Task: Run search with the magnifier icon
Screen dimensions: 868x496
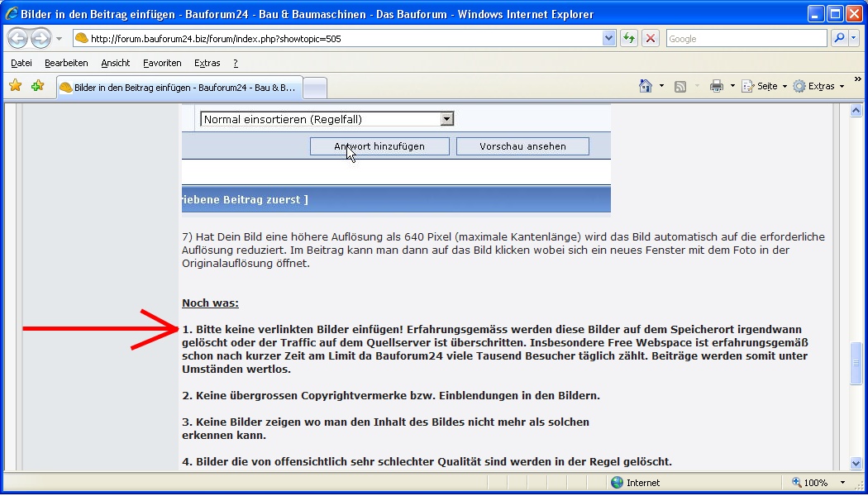Action: 839,38
